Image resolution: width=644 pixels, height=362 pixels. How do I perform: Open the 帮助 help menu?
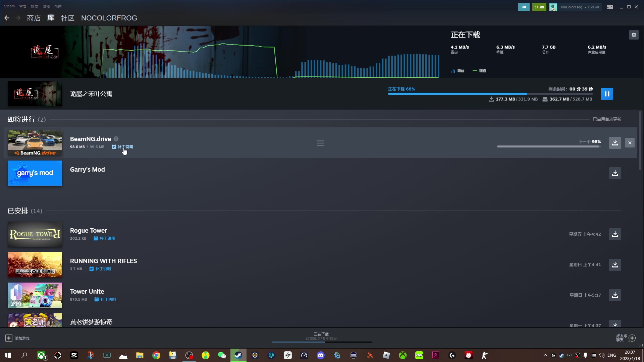[58, 6]
